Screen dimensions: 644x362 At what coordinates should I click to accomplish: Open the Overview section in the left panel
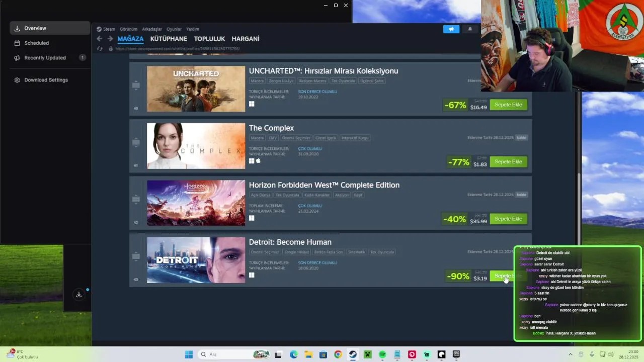point(50,28)
